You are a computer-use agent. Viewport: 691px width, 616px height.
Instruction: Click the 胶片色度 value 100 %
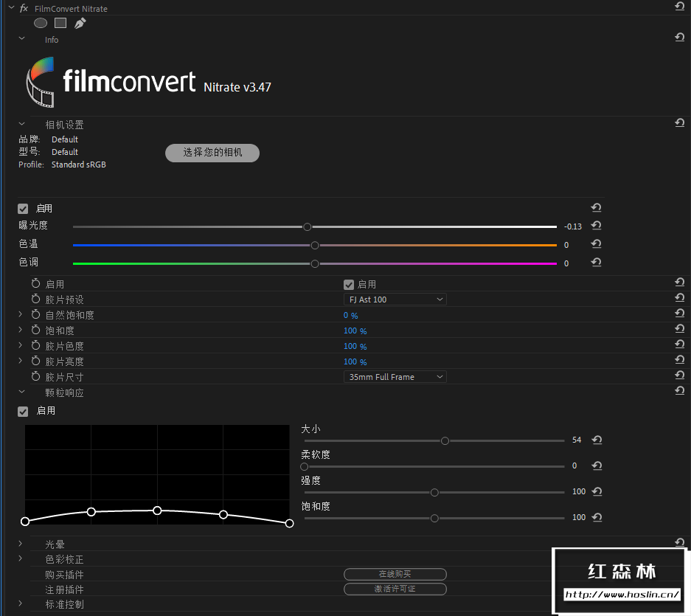355,346
